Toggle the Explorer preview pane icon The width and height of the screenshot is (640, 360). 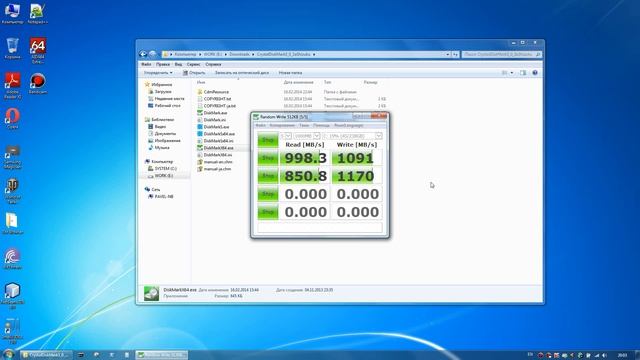coord(523,73)
